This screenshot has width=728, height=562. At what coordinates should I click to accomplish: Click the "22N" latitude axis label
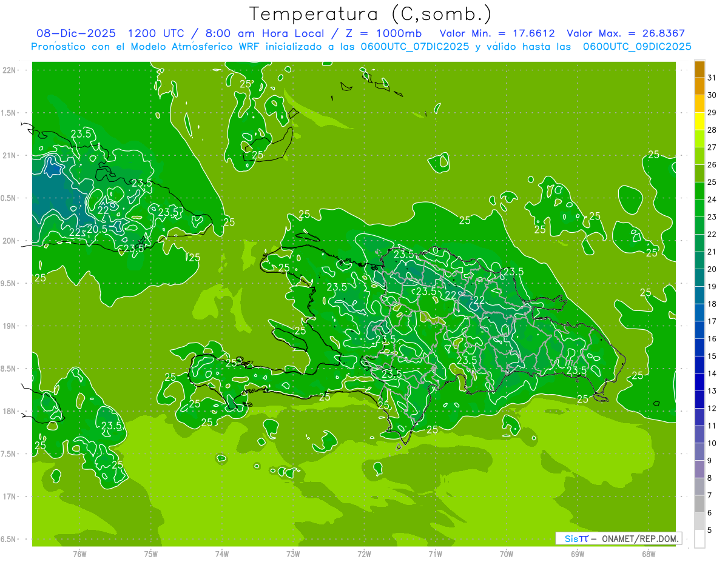(x=10, y=70)
